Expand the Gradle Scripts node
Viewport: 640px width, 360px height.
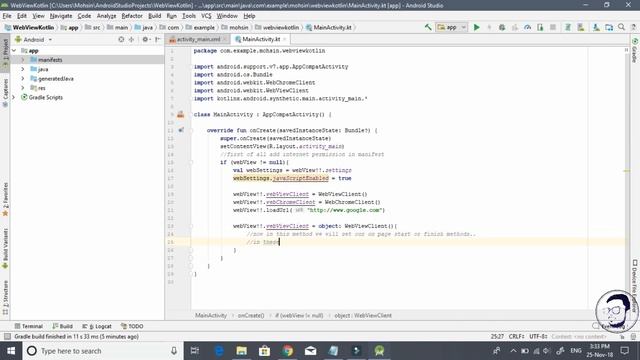[14, 98]
